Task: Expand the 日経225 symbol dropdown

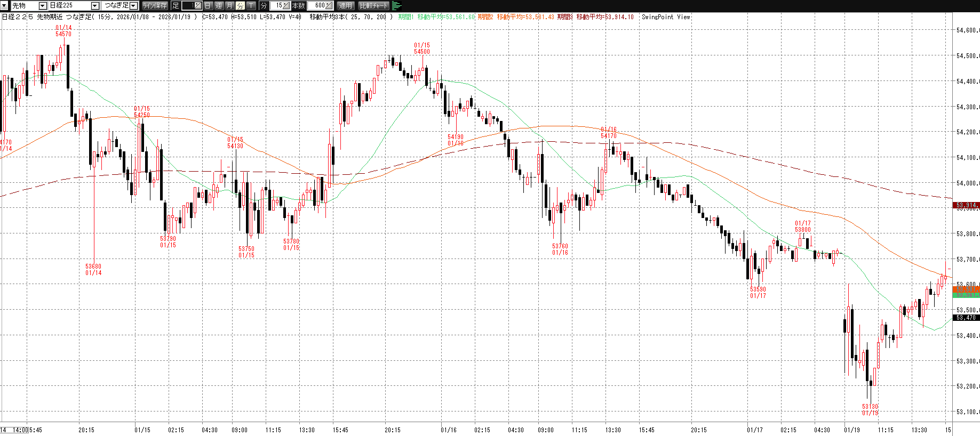Action: (95, 6)
